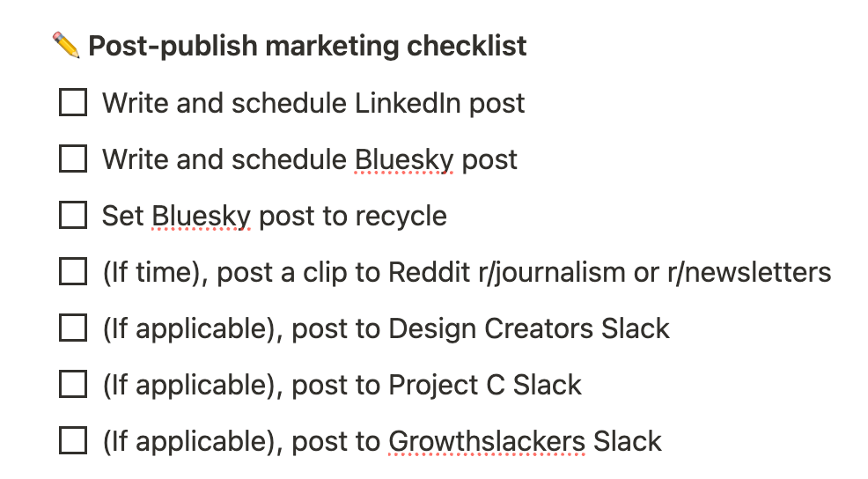Viewport: 868px width, 479px height.
Task: Click the pencil emoji icon beside the heading
Action: pyautogui.click(x=66, y=46)
